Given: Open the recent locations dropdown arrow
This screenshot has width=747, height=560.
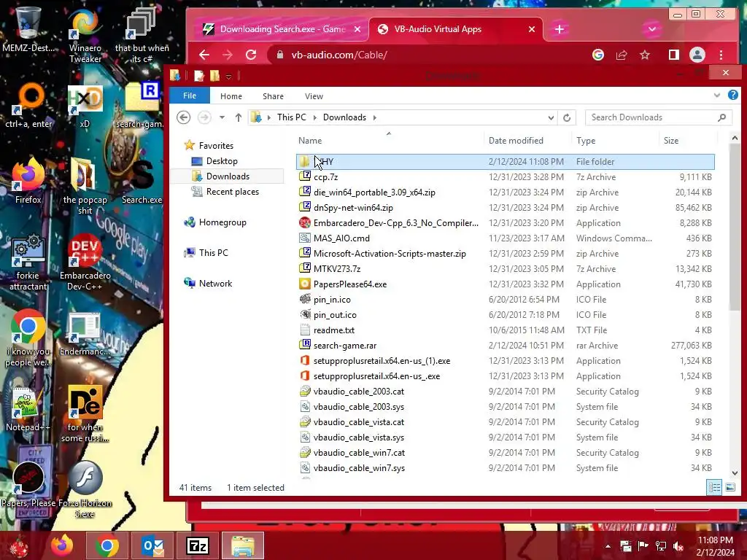Looking at the screenshot, I should pyautogui.click(x=222, y=117).
